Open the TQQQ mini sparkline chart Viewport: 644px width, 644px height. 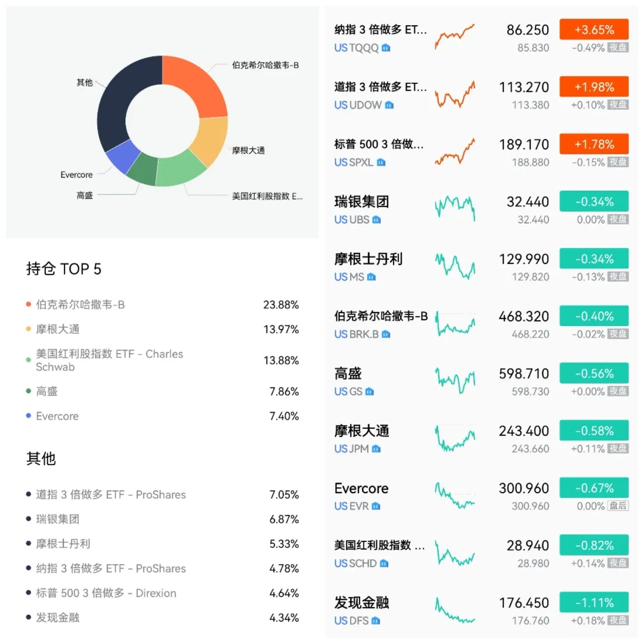(454, 36)
